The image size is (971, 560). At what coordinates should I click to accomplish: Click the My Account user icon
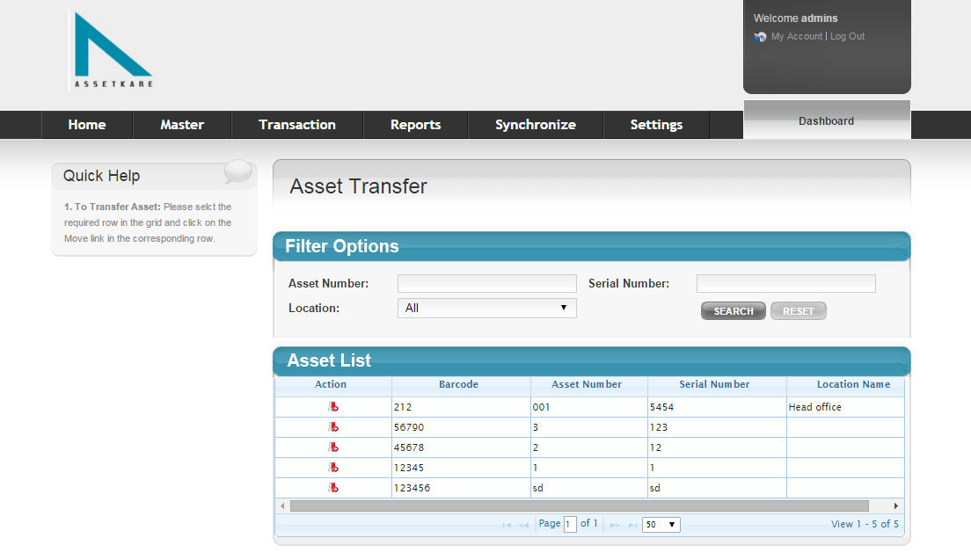[x=761, y=37]
